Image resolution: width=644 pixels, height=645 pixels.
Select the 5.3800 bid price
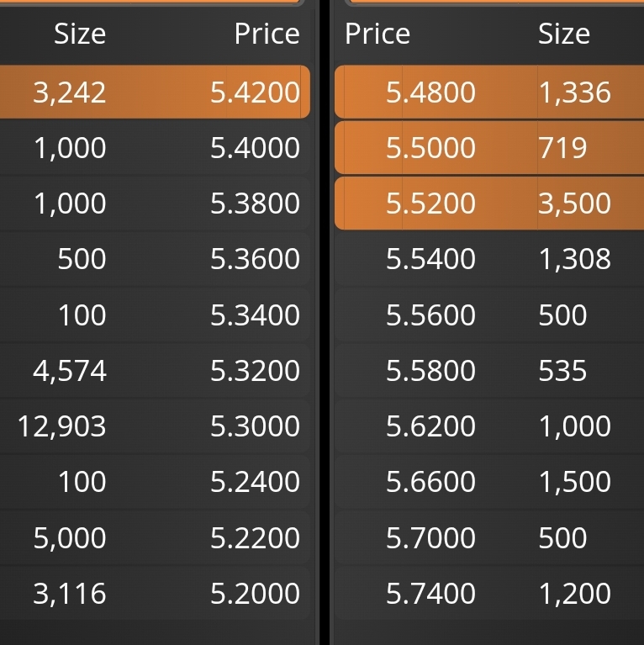coord(255,204)
